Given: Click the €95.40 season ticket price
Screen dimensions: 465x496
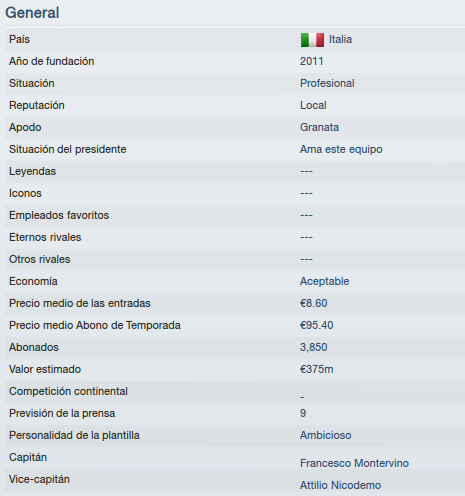Looking at the screenshot, I should [x=317, y=325].
